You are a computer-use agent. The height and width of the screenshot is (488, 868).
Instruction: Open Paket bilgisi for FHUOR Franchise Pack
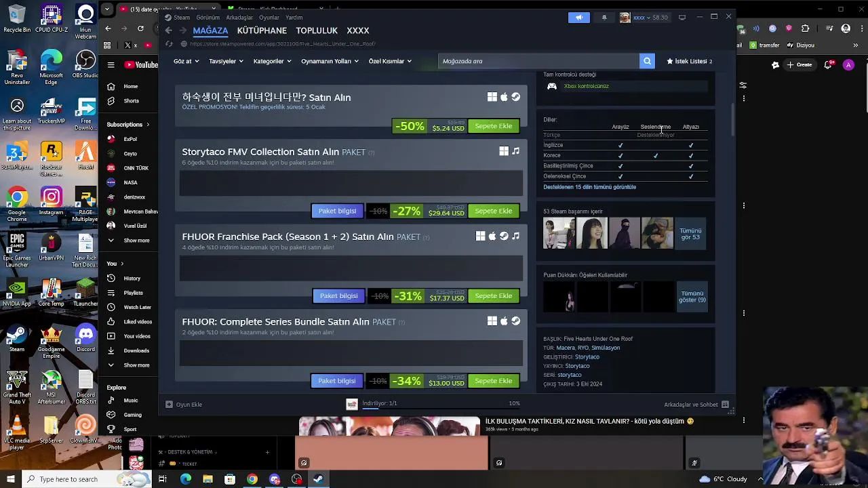[x=338, y=296]
